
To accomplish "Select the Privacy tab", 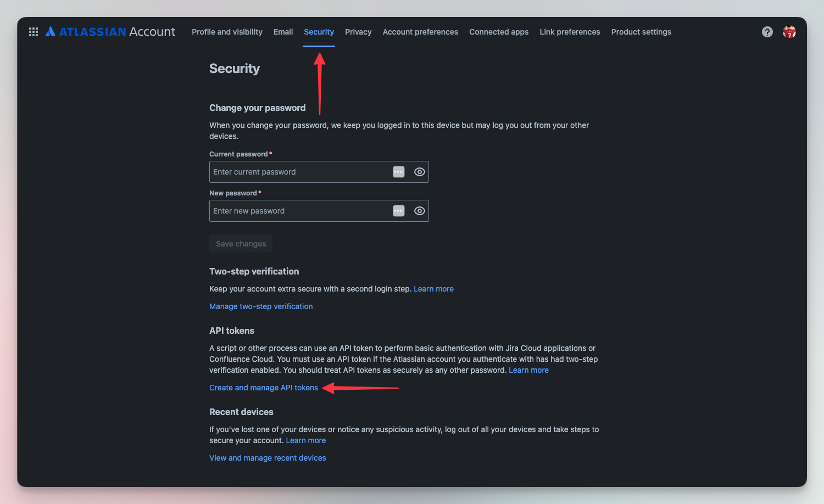I will [x=358, y=32].
